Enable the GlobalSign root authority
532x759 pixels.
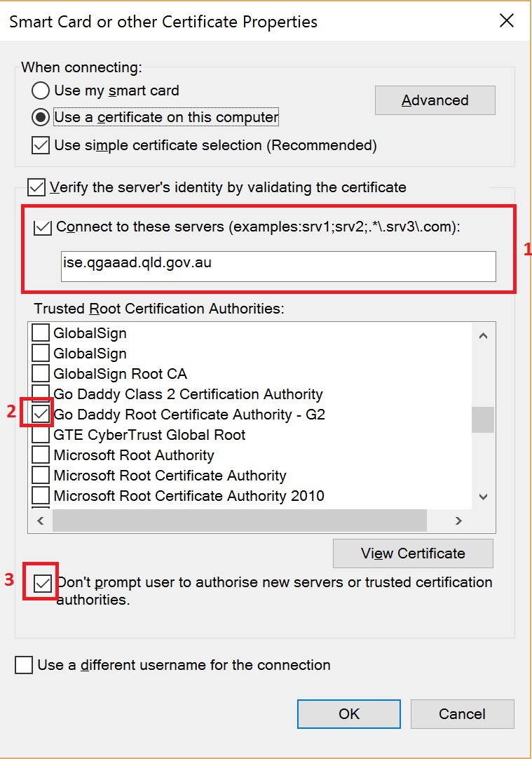pyautogui.click(x=40, y=333)
